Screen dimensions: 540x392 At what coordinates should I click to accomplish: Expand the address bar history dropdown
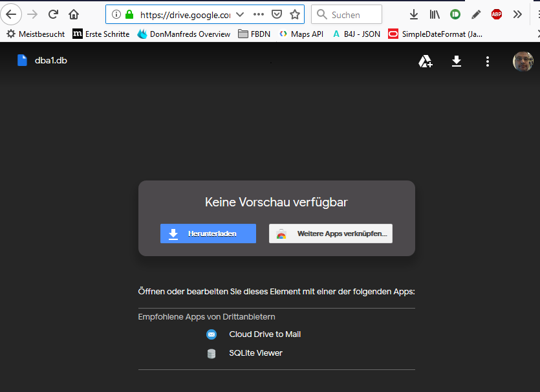pyautogui.click(x=240, y=14)
